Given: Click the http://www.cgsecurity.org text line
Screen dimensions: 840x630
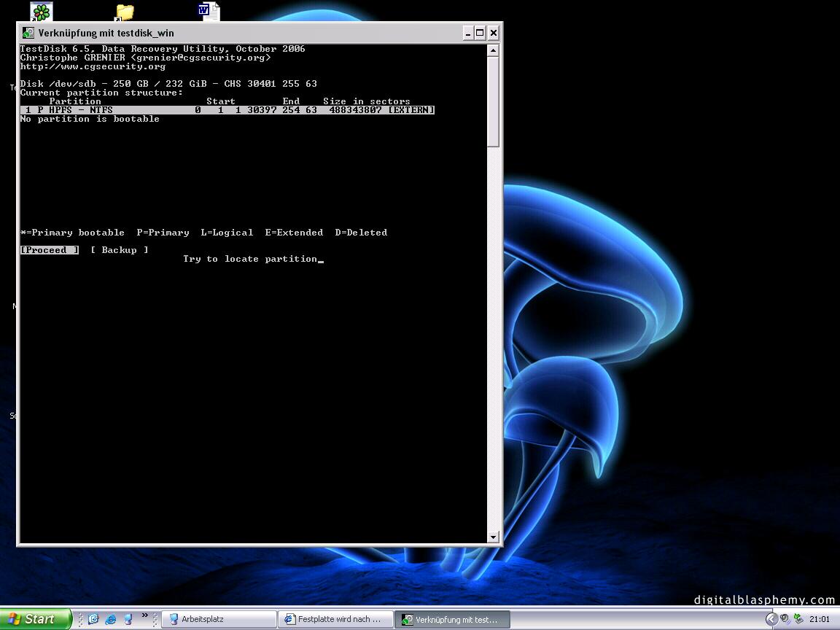Looking at the screenshot, I should click(x=93, y=66).
